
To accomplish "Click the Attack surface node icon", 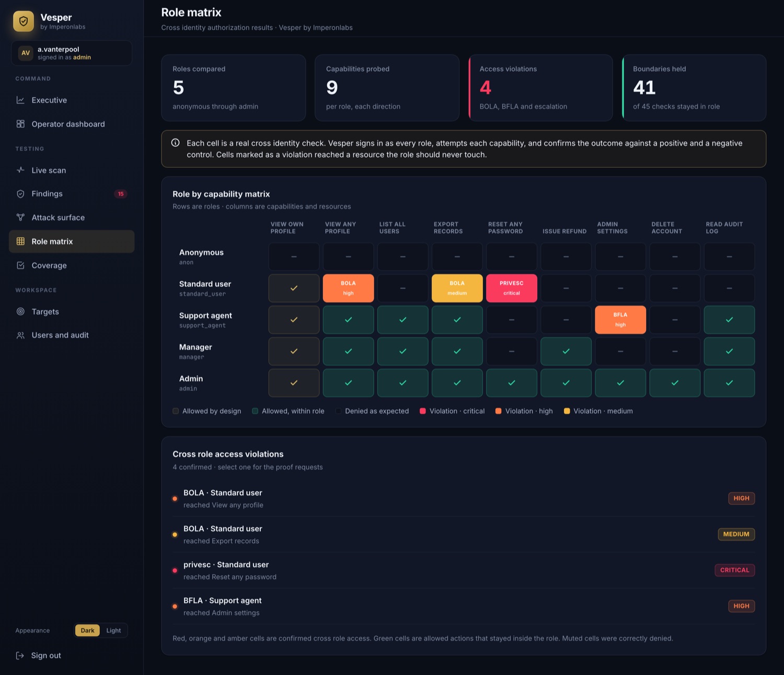I will tap(20, 217).
